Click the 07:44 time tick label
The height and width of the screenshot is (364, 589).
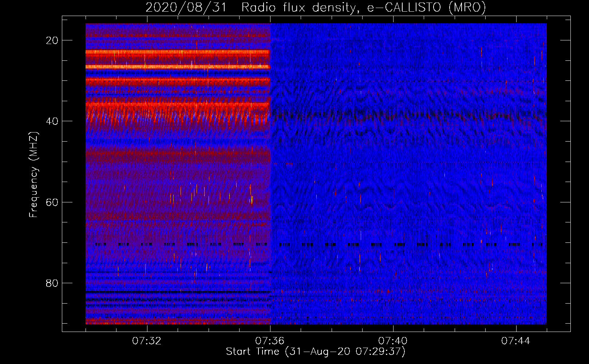click(x=516, y=341)
